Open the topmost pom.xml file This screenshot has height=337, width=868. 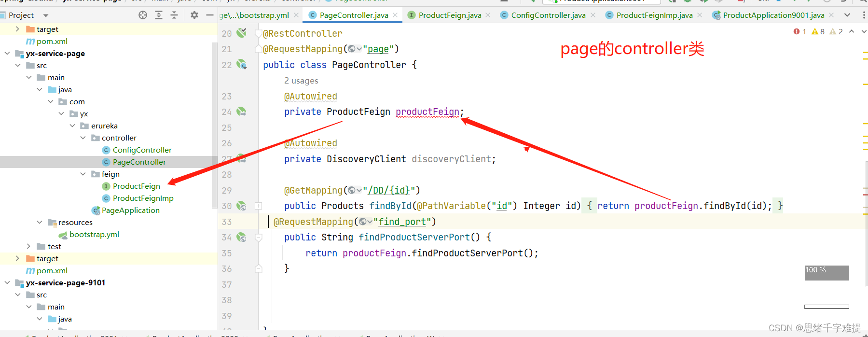point(52,41)
